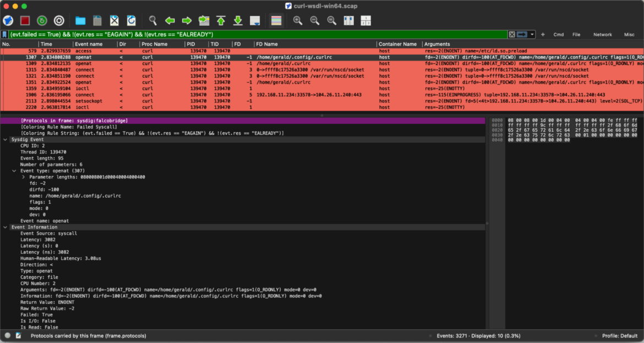The height and width of the screenshot is (343, 644).
Task: Close this capture file
Action: click(114, 20)
